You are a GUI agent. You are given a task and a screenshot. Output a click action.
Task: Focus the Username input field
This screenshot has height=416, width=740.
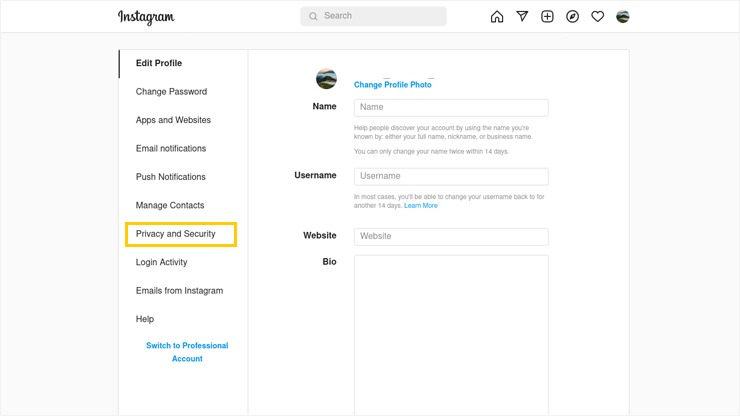451,176
